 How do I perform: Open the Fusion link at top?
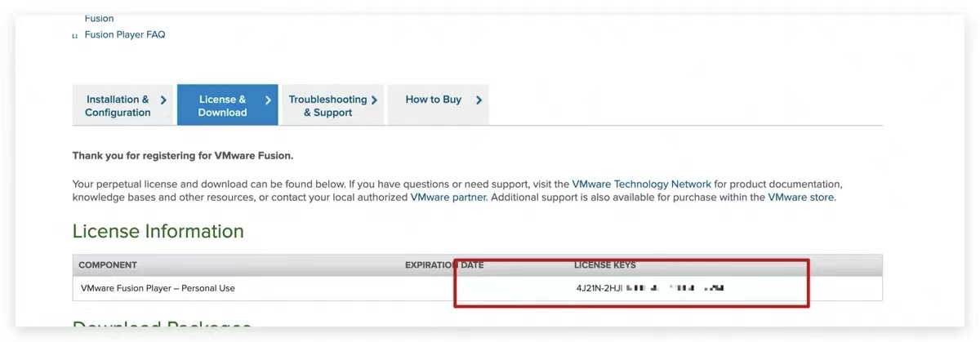pyautogui.click(x=100, y=18)
